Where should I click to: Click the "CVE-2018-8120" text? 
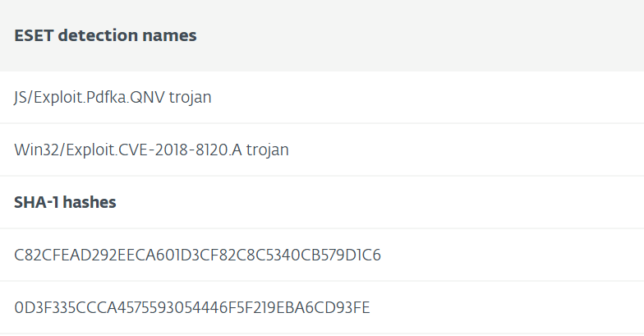pos(172,150)
